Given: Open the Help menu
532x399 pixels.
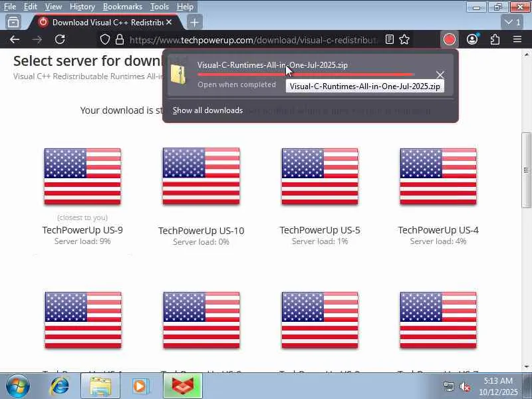Looking at the screenshot, I should click(x=185, y=7).
